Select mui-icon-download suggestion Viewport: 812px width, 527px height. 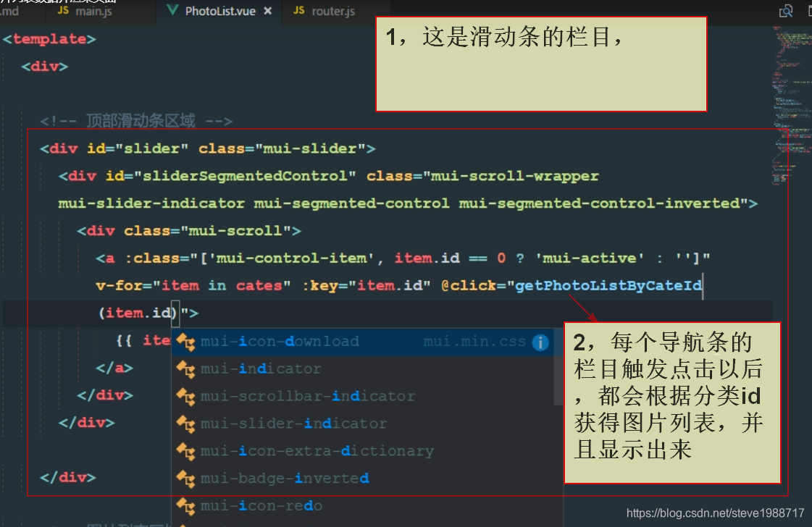[362, 342]
